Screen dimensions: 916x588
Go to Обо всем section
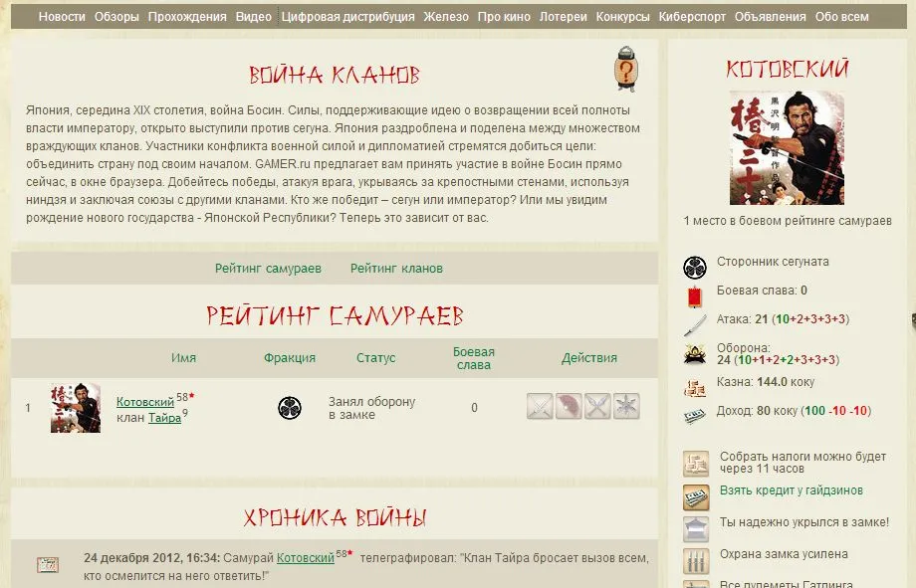(x=841, y=17)
